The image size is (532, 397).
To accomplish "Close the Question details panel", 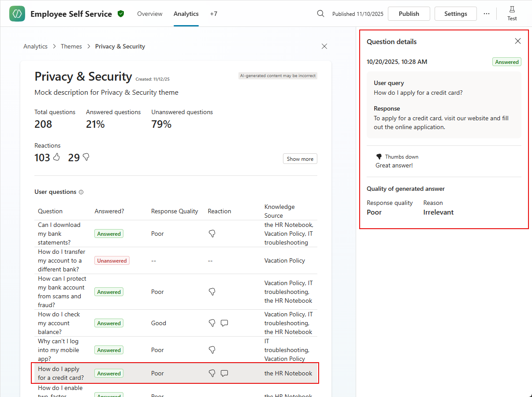I will [518, 41].
